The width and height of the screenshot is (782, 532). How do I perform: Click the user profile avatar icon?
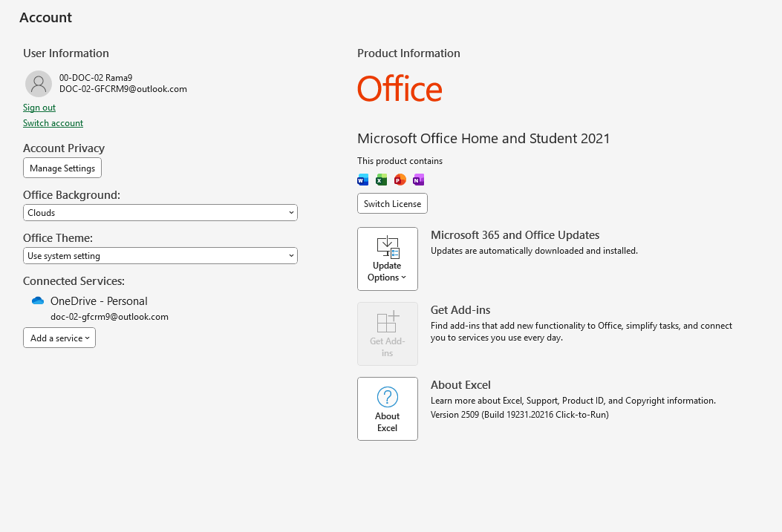pyautogui.click(x=39, y=84)
